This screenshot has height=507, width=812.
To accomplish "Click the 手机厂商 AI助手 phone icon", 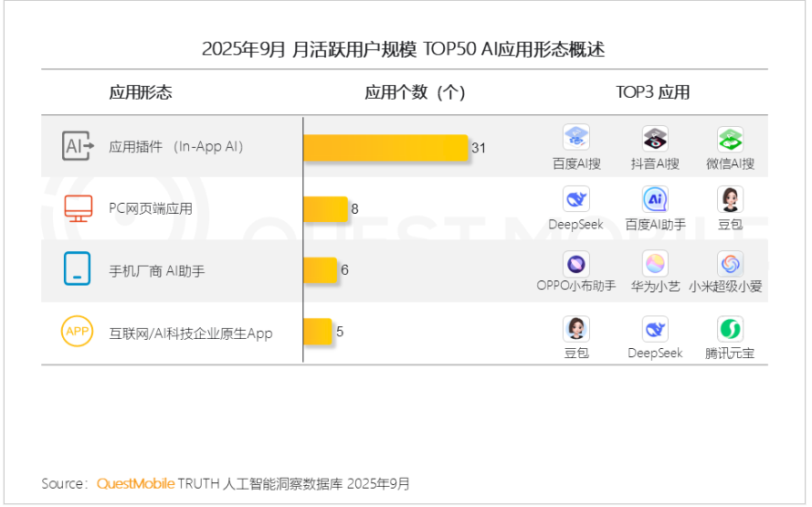I will point(78,269).
